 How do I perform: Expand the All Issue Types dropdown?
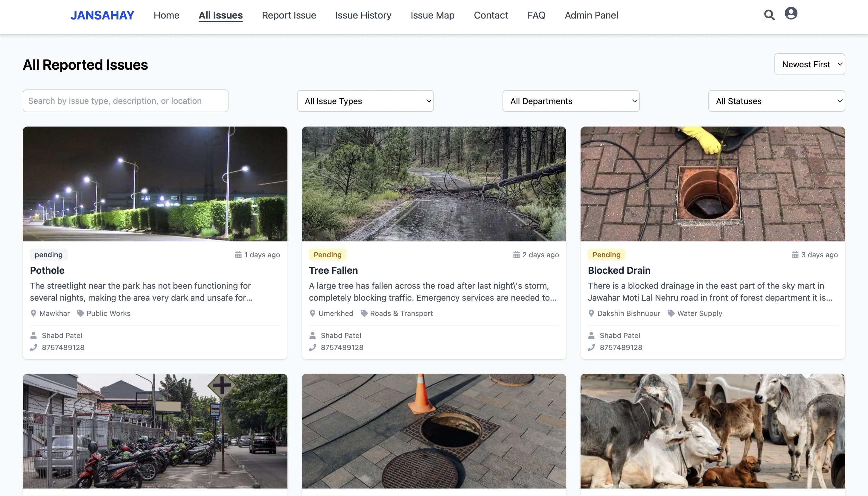click(365, 101)
